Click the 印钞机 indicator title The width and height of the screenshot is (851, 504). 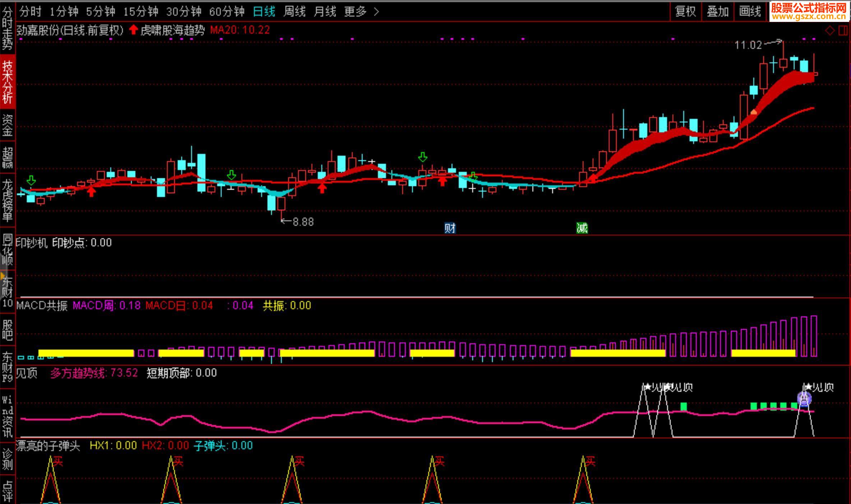click(32, 243)
